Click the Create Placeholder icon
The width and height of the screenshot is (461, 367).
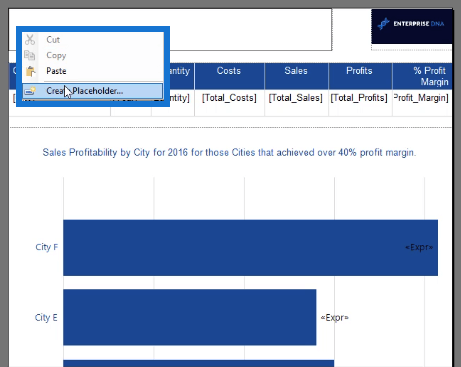click(x=30, y=91)
